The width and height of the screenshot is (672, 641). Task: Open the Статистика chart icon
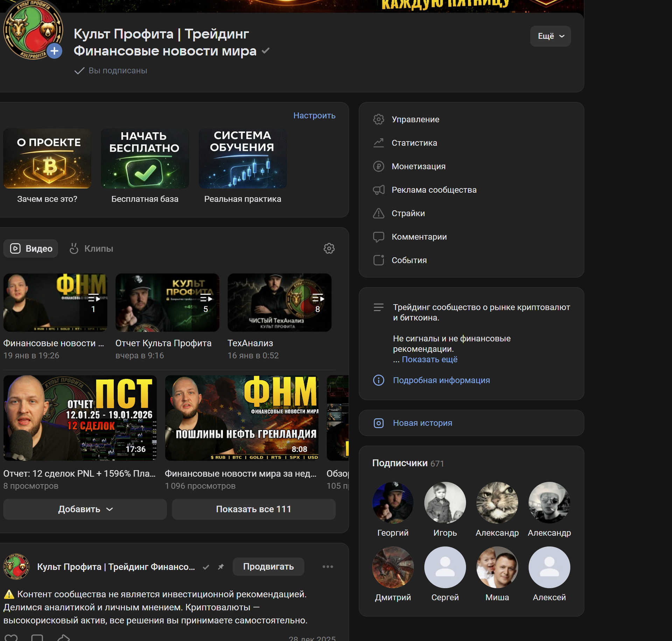pos(378,143)
